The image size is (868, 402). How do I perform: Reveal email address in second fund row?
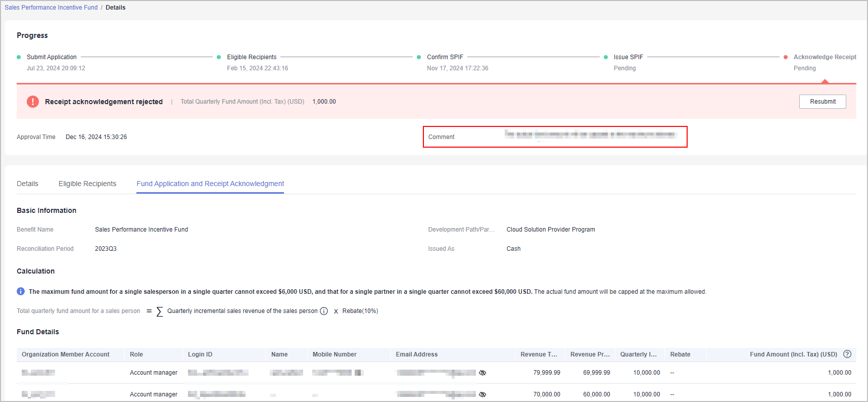(x=483, y=394)
